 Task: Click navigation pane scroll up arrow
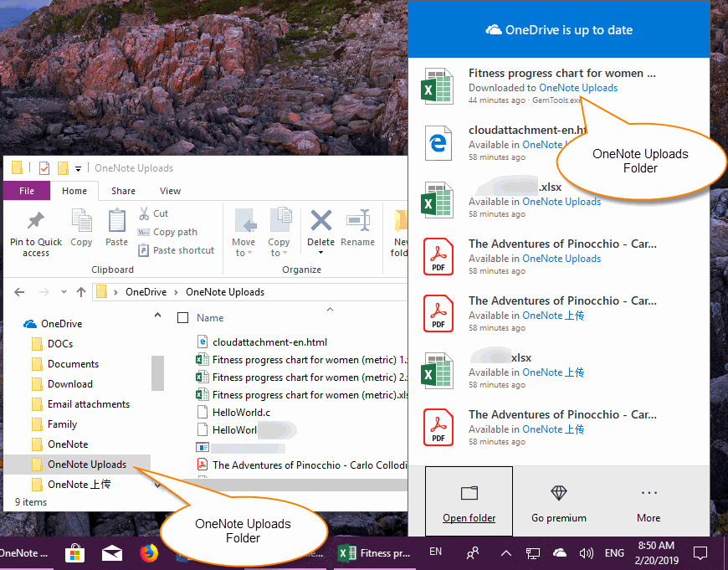pos(158,316)
